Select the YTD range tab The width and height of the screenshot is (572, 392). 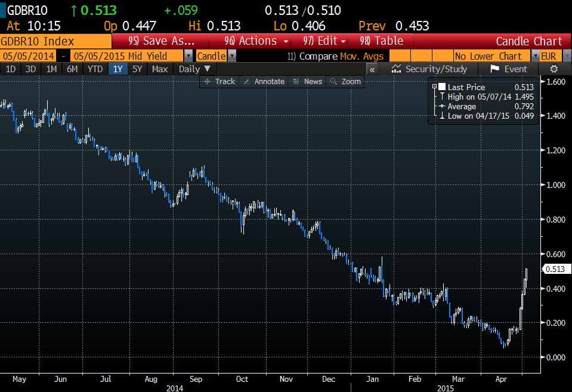coord(95,69)
